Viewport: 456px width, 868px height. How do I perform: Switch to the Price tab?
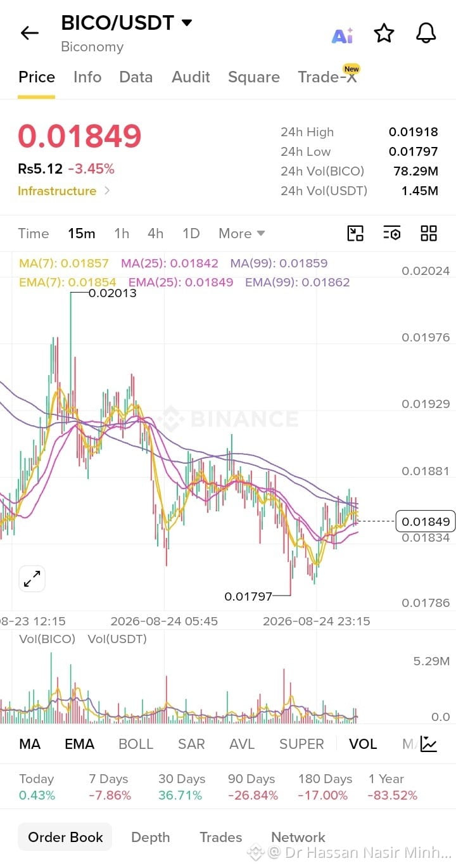coord(37,77)
